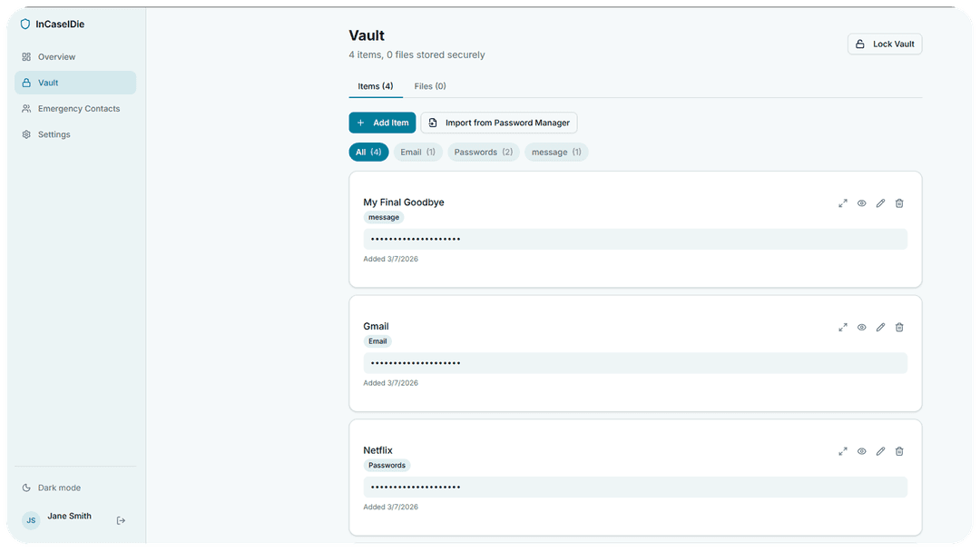
Task: Click the Add Item button
Action: click(382, 123)
